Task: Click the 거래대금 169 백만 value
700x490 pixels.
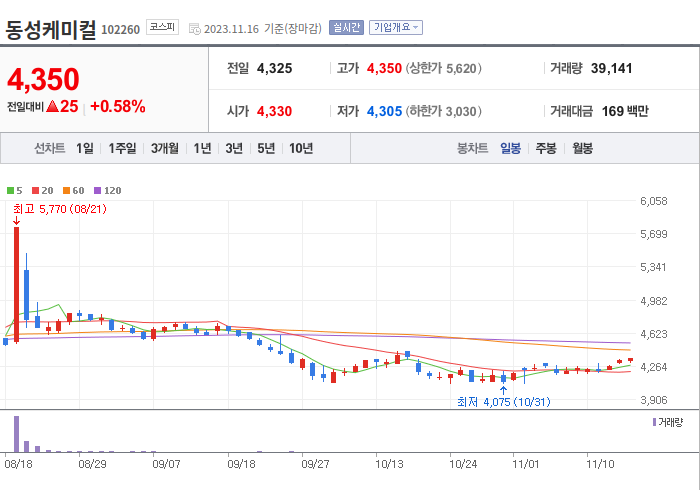Action: click(x=625, y=111)
